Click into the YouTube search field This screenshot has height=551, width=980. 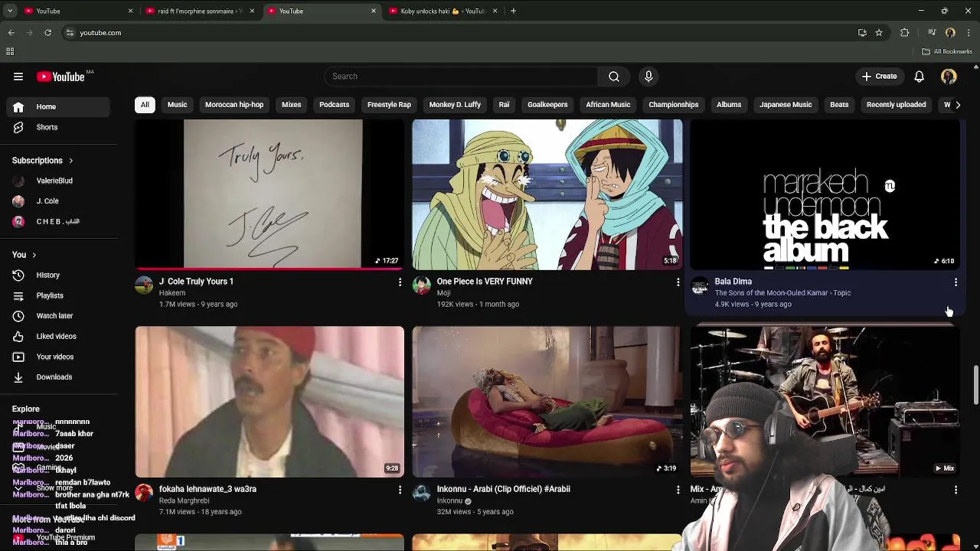coord(462,77)
